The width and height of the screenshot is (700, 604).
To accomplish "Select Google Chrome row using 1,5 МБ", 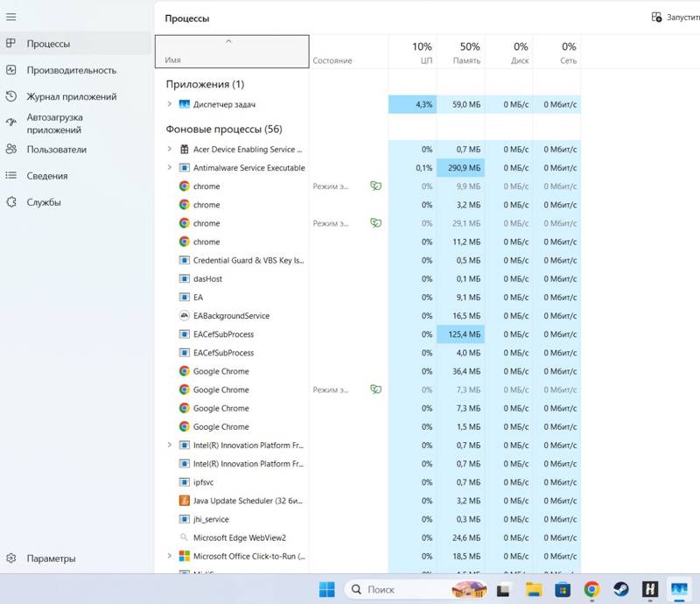I will click(x=367, y=426).
